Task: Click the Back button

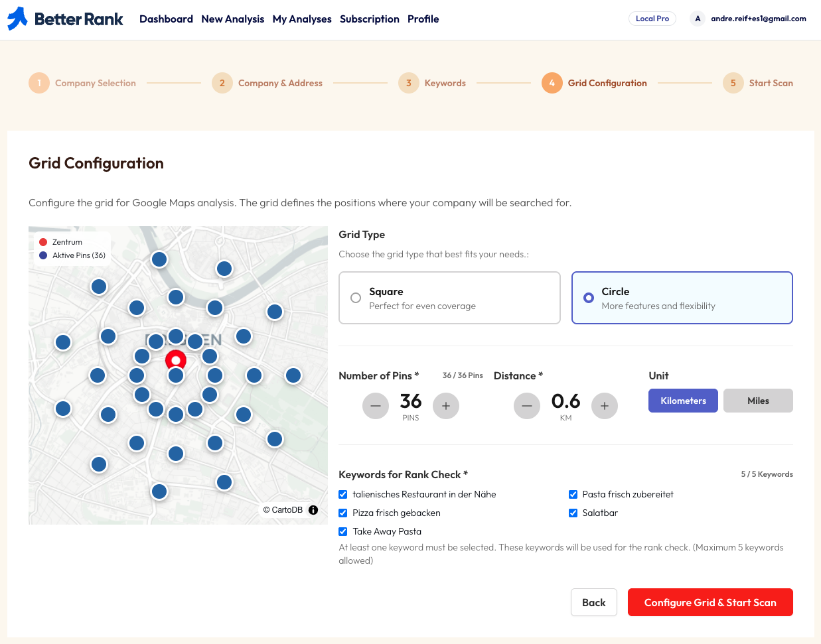Action: pyautogui.click(x=593, y=602)
